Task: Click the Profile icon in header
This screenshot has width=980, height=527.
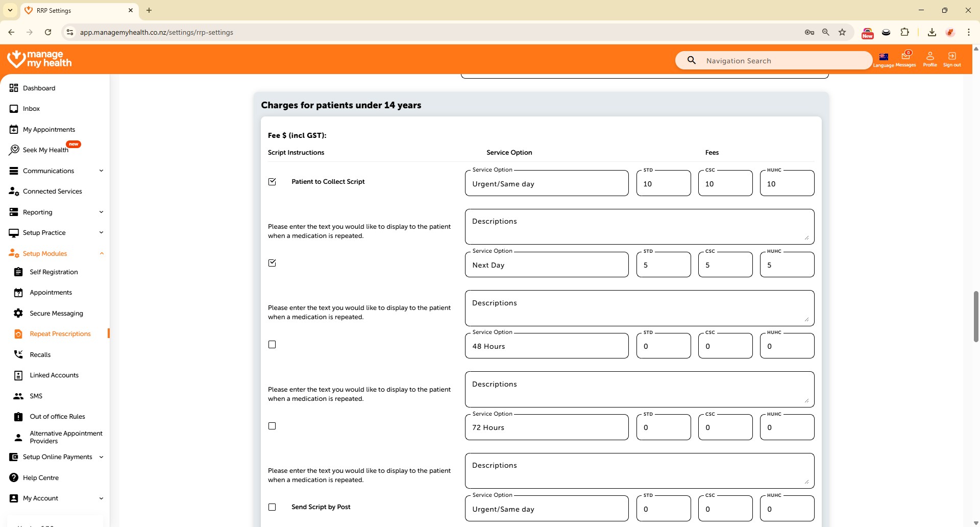Action: click(929, 57)
